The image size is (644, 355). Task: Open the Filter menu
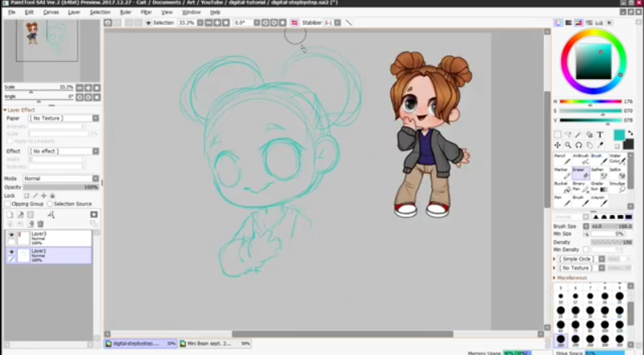pyautogui.click(x=147, y=12)
